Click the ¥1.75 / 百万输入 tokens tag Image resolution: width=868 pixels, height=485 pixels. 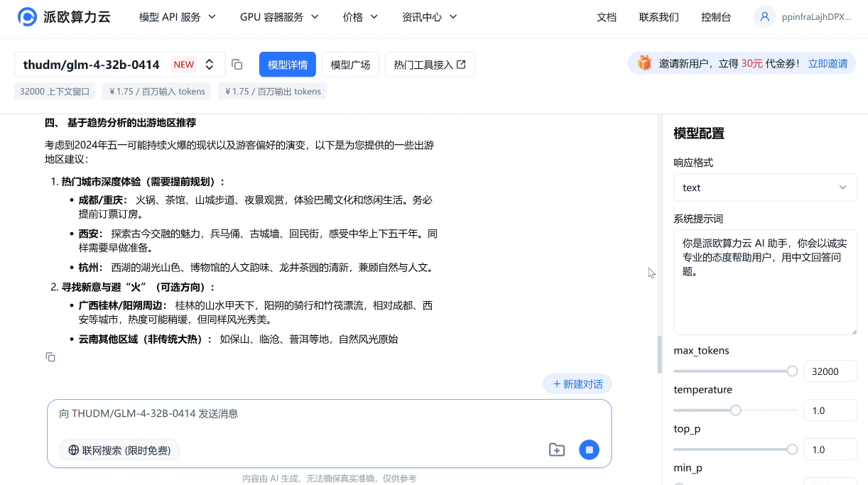[157, 91]
